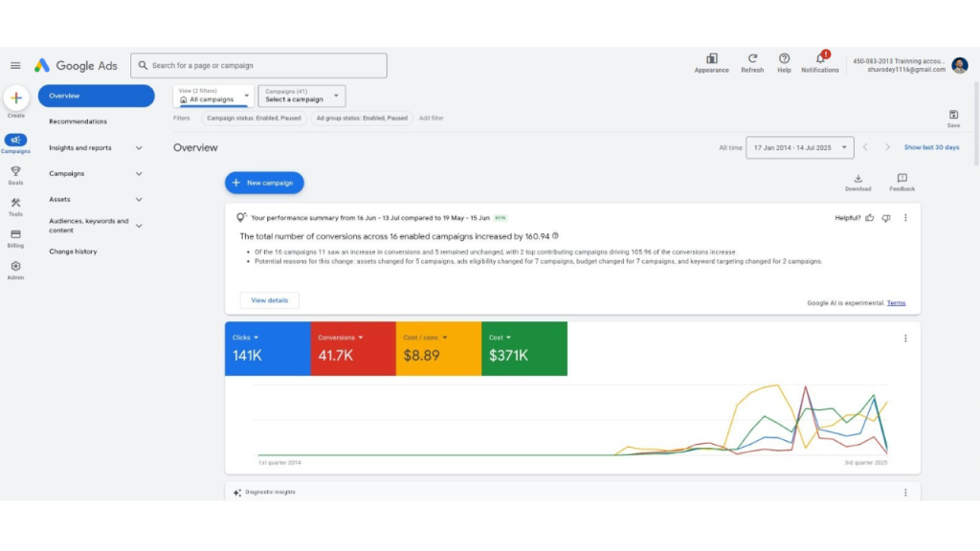The width and height of the screenshot is (980, 551).
Task: Change the Clicks metric dropdown
Action: point(245,338)
